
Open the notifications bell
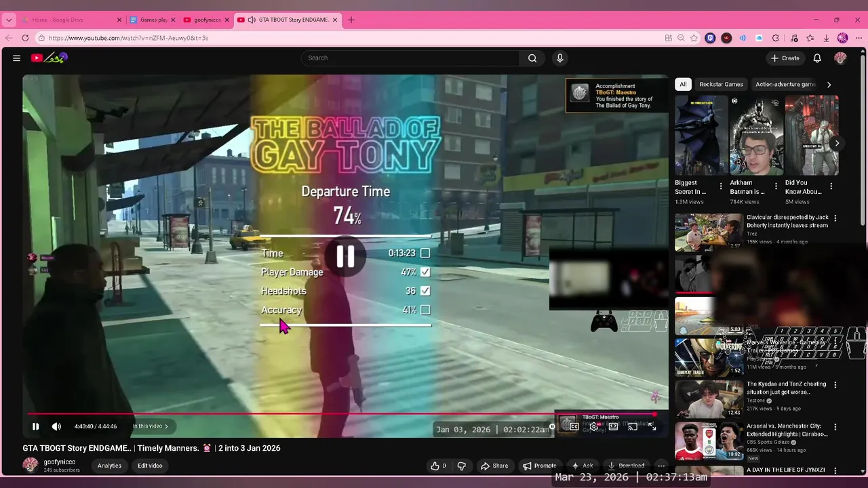click(817, 58)
